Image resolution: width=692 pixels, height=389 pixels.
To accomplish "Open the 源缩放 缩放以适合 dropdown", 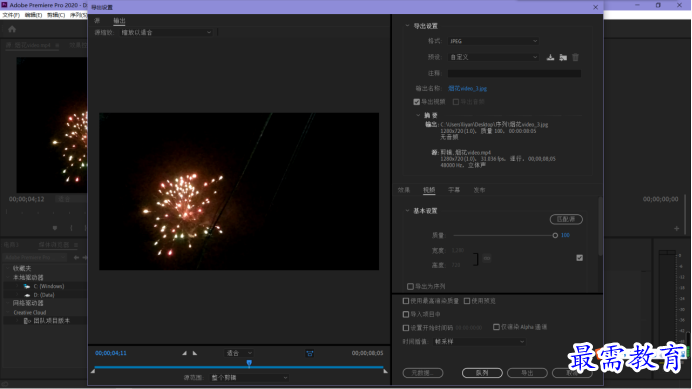I will (x=166, y=33).
